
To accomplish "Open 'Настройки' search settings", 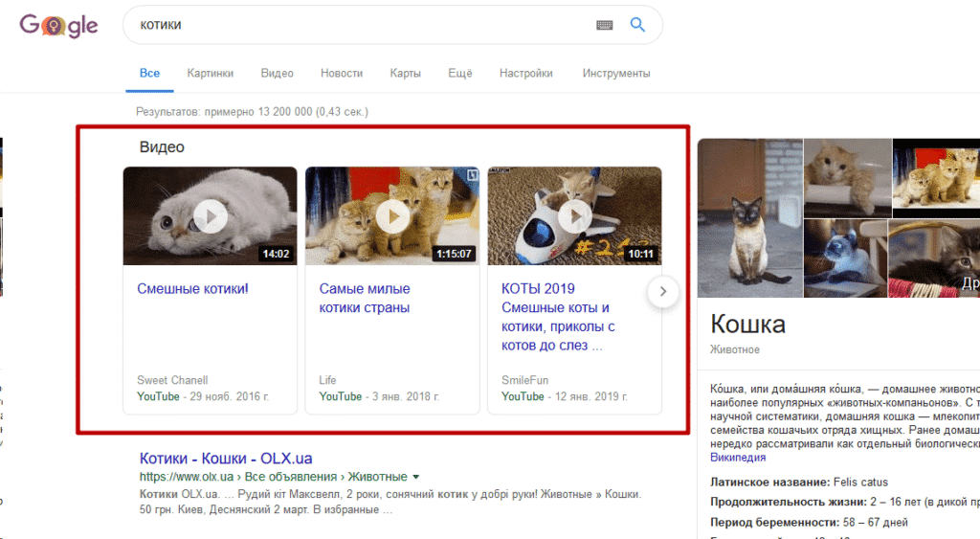I will coord(525,73).
